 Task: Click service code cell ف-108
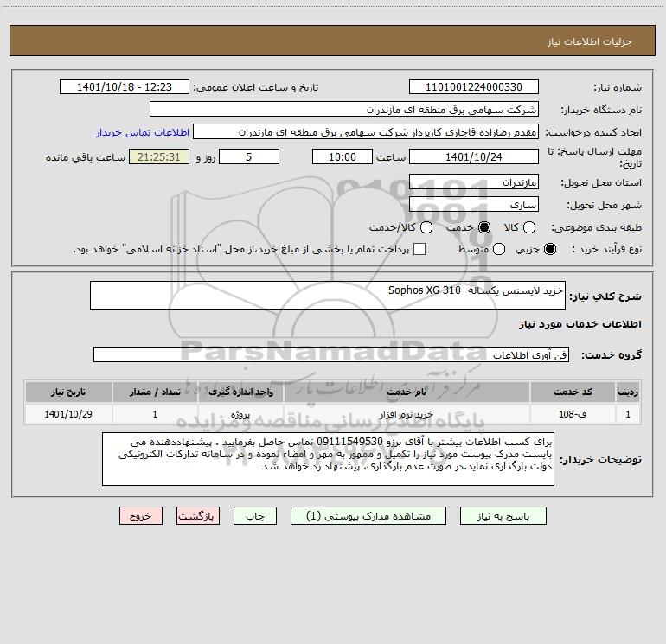coord(573,414)
